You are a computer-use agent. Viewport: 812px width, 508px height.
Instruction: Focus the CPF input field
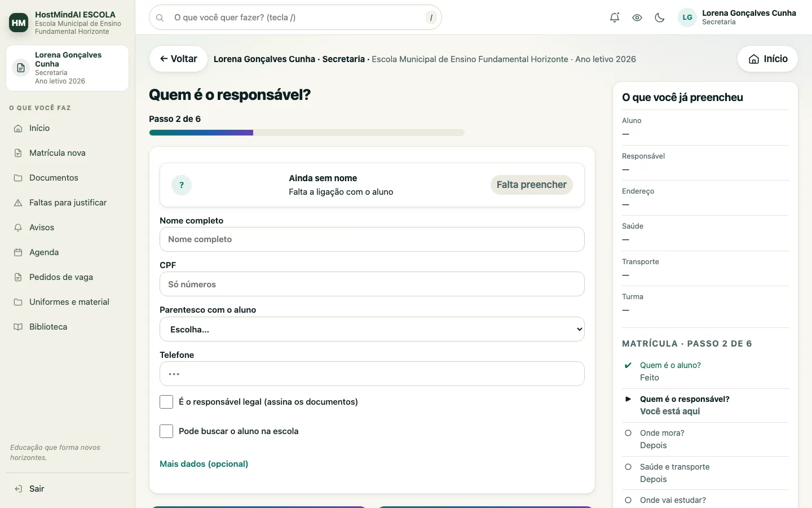tap(372, 284)
